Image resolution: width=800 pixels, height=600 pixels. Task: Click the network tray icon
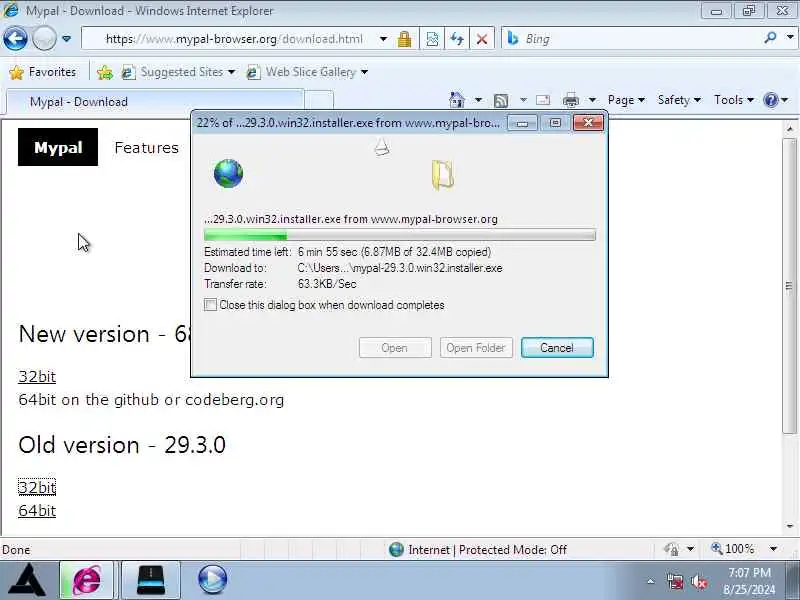click(x=676, y=582)
